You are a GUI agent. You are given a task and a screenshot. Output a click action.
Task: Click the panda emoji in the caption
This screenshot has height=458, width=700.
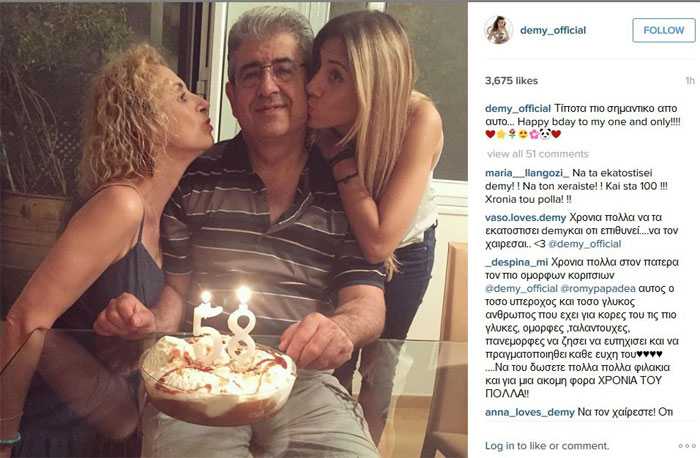pyautogui.click(x=545, y=134)
